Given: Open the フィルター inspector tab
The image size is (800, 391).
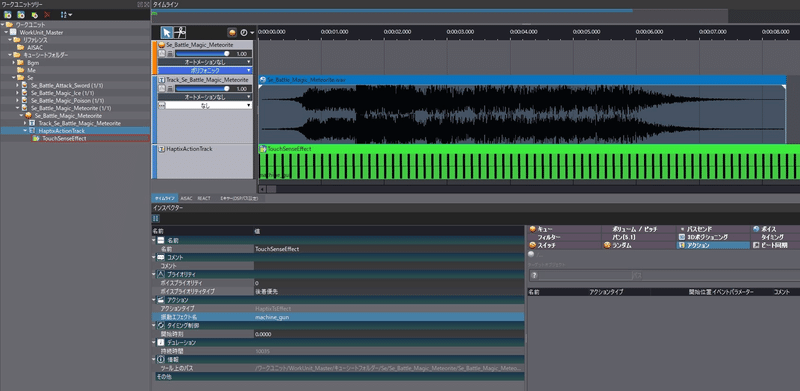Looking at the screenshot, I should 565,237.
